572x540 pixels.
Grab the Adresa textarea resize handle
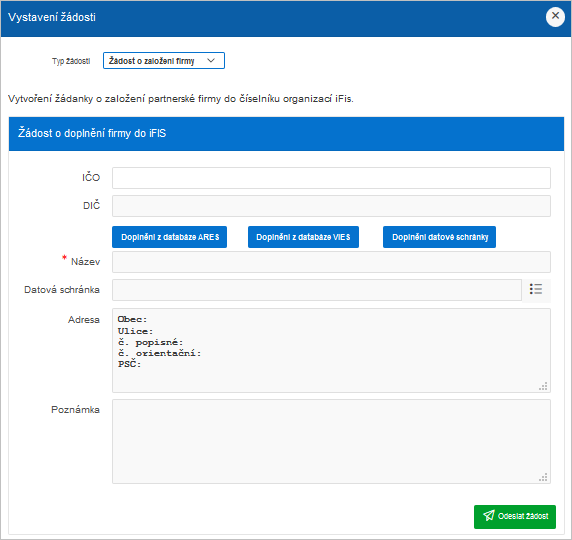coord(543,386)
